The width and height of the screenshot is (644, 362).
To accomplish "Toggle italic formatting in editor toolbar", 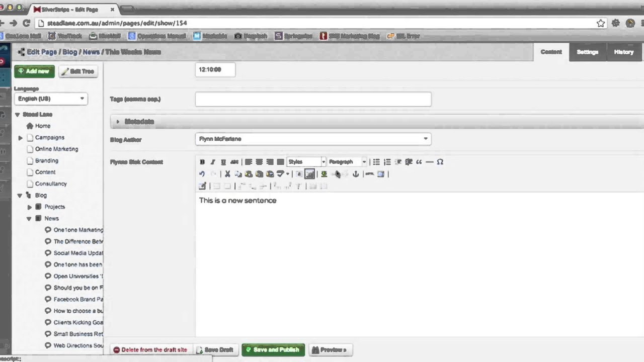I will pos(213,162).
